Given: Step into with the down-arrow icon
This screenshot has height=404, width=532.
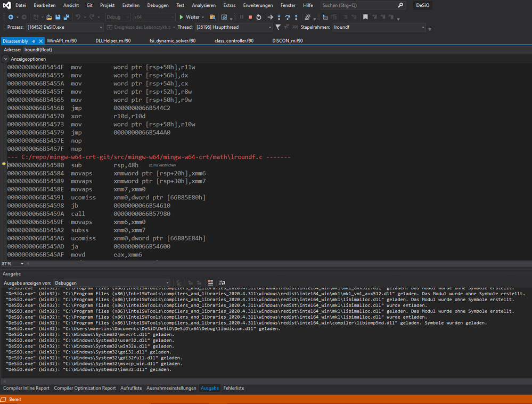Looking at the screenshot, I should (279, 17).
